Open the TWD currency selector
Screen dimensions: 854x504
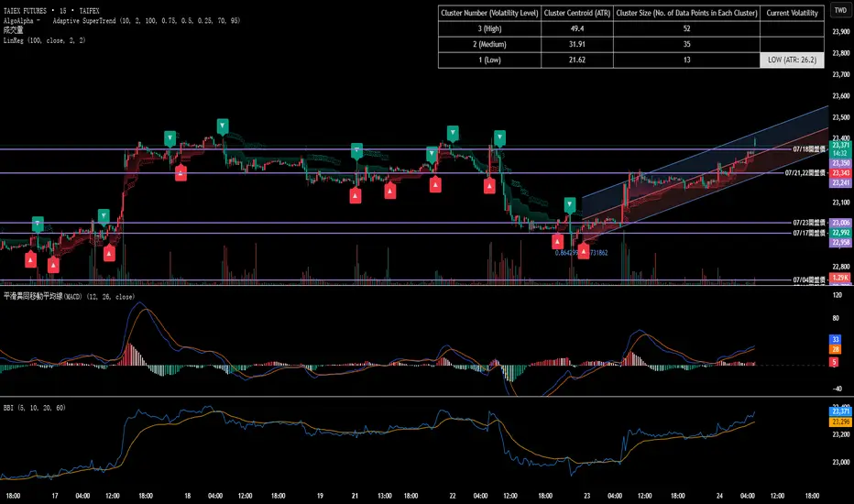pos(839,10)
